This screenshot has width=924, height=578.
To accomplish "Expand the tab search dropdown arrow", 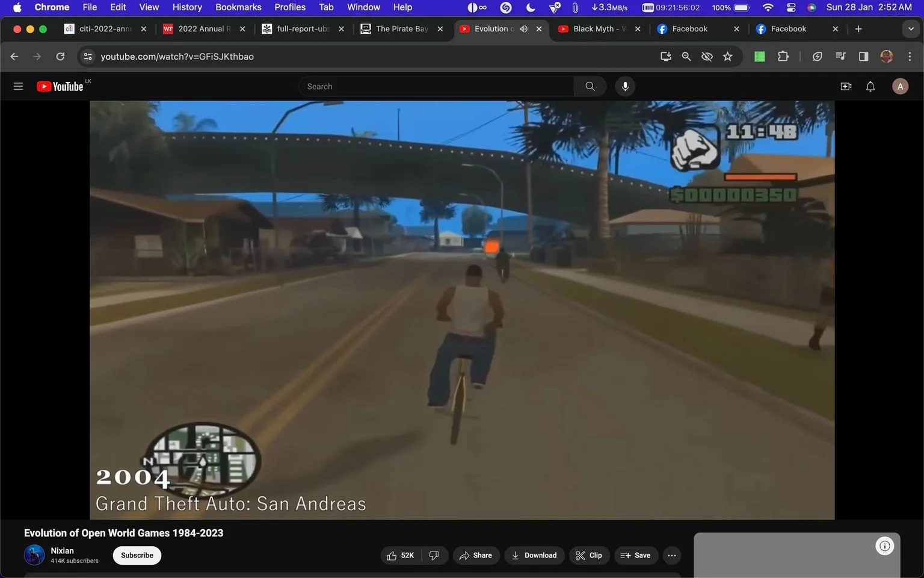I will click(911, 29).
